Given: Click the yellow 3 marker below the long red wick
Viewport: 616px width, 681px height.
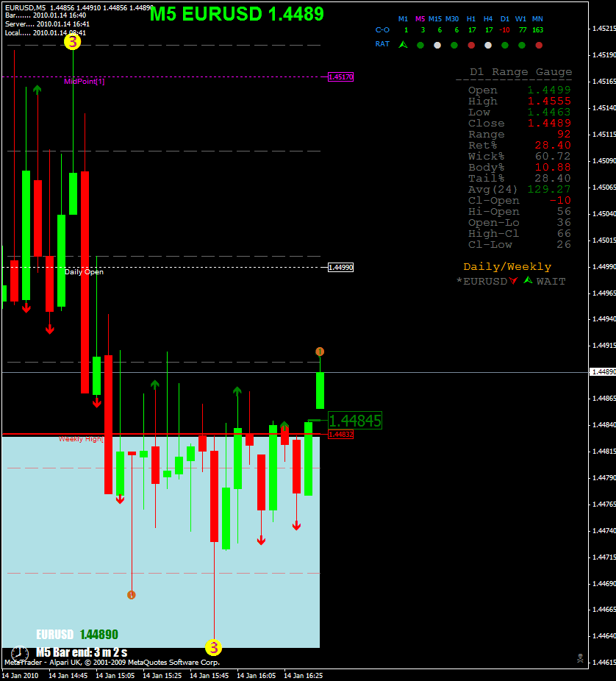Looking at the screenshot, I should 214,648.
